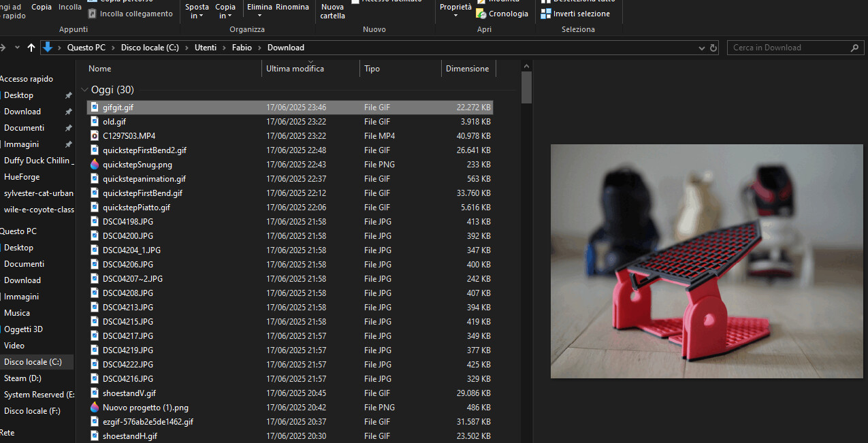Select the DSC04200.JPG file icon
868x443 pixels.
(95, 236)
